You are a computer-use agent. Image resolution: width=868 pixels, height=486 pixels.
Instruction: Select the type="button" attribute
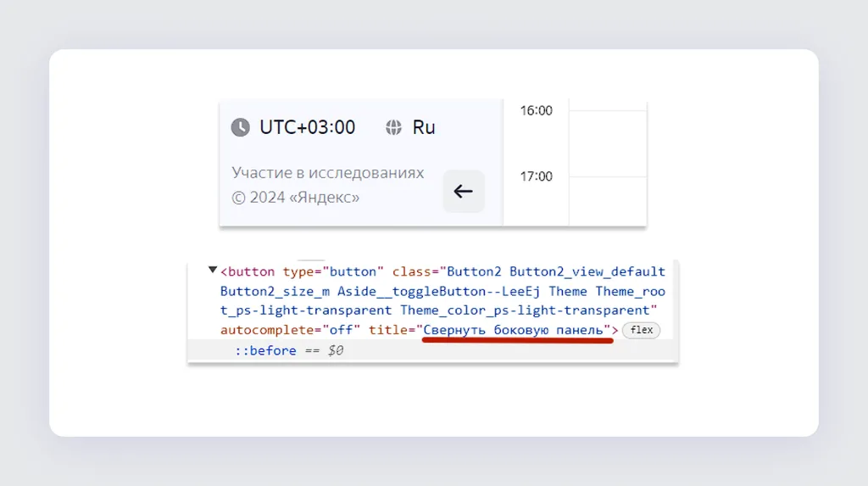[x=333, y=271]
